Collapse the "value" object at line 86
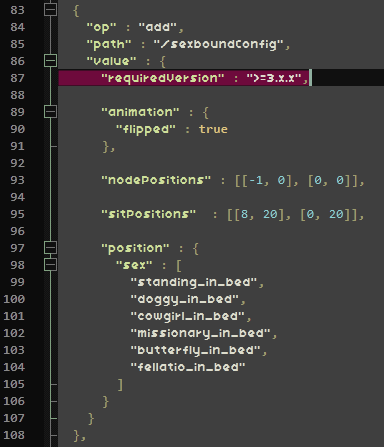384x447 pixels. click(50, 61)
